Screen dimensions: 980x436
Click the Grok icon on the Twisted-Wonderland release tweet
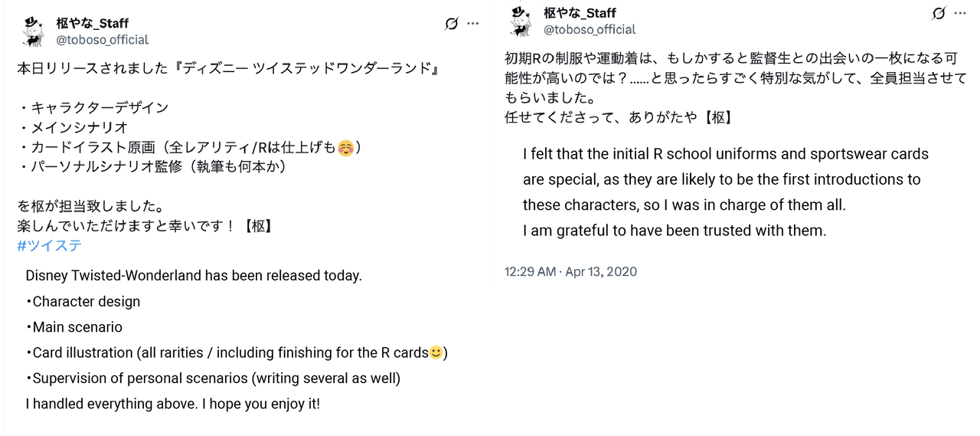pos(452,24)
